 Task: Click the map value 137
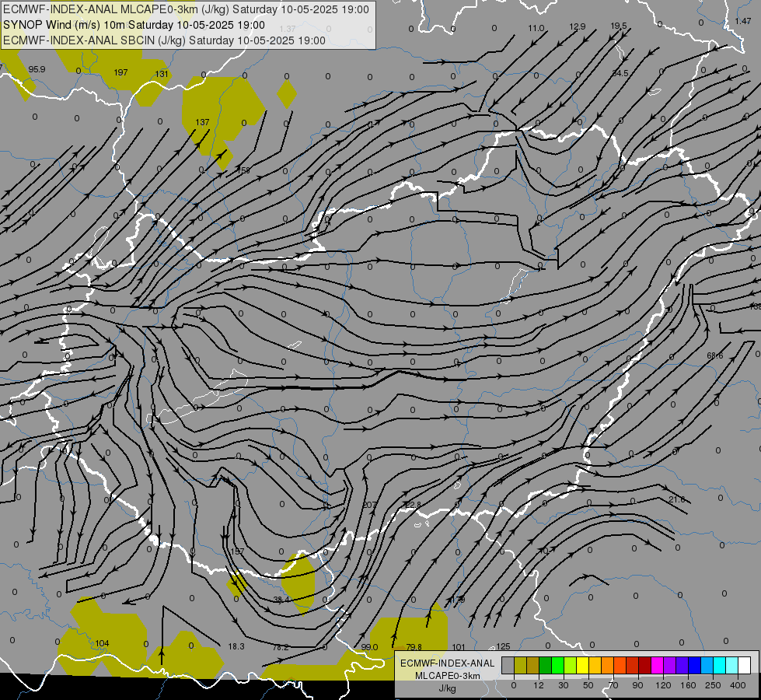202,122
